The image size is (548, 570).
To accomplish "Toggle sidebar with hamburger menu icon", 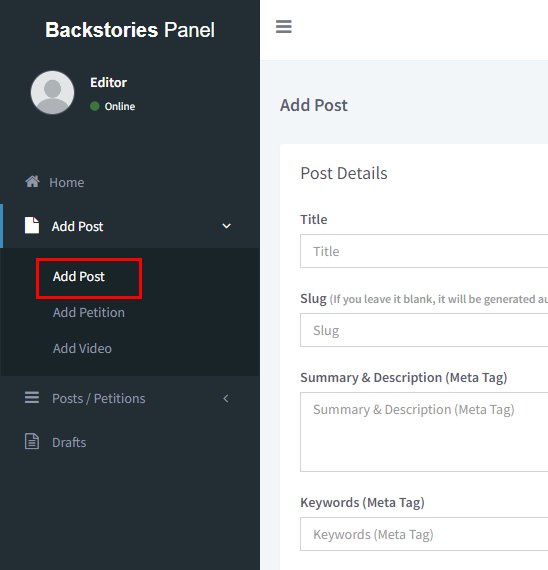I will pos(284,27).
